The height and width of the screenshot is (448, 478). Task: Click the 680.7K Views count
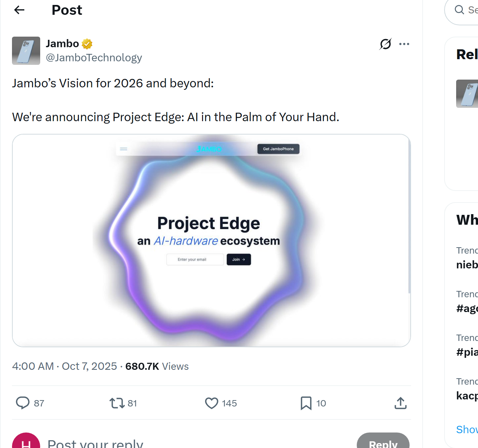[x=157, y=366]
